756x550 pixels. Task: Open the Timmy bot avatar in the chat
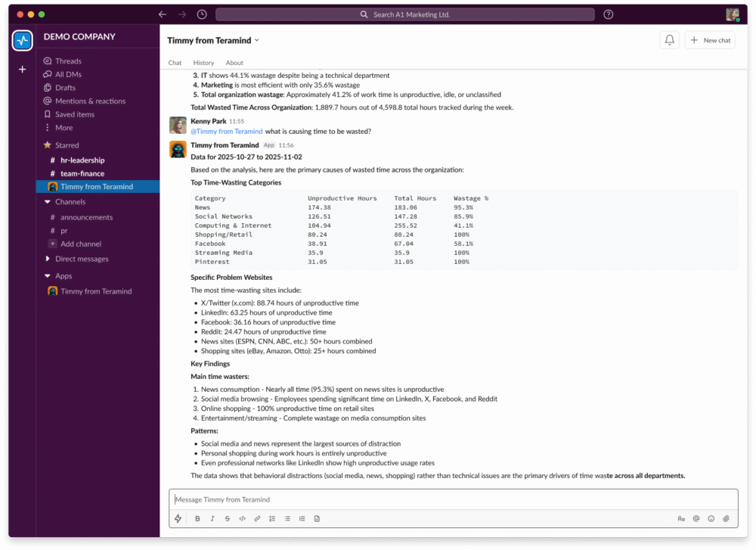coord(178,149)
